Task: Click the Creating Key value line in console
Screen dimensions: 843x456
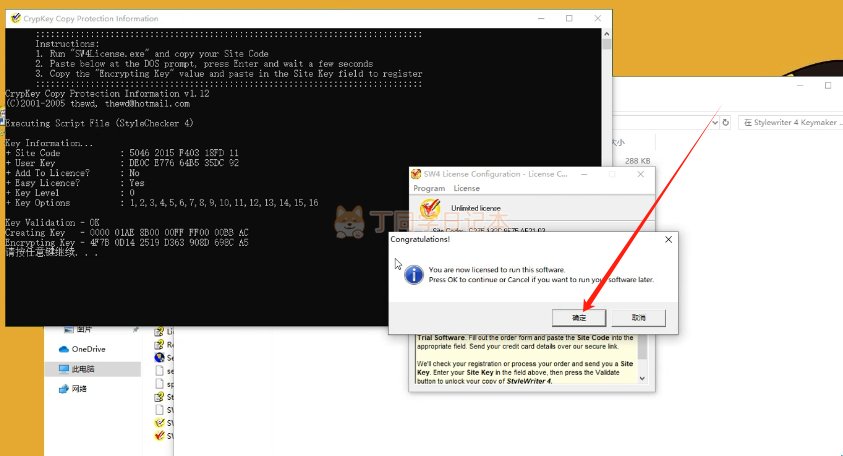Action: (x=126, y=232)
